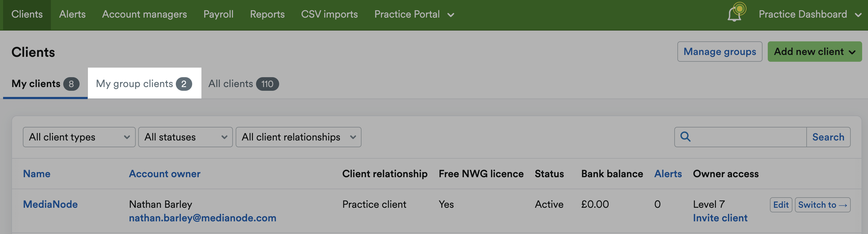Go to Alerts in the top navigation
868x234 pixels.
72,14
